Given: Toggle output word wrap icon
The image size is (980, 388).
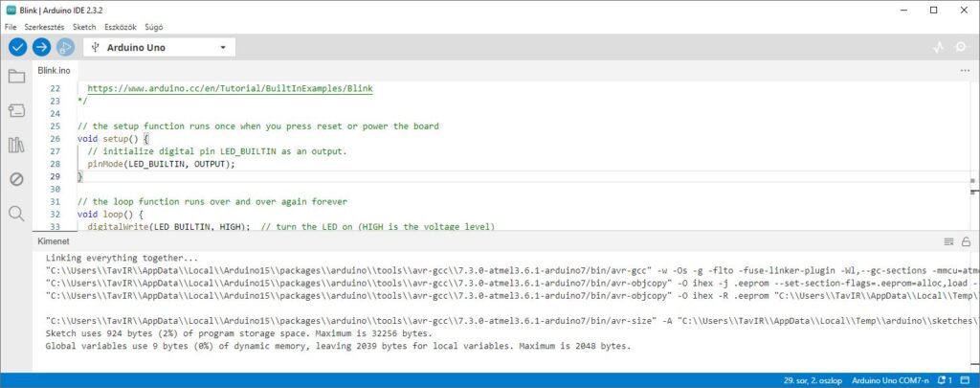Looking at the screenshot, I should [x=948, y=241].
